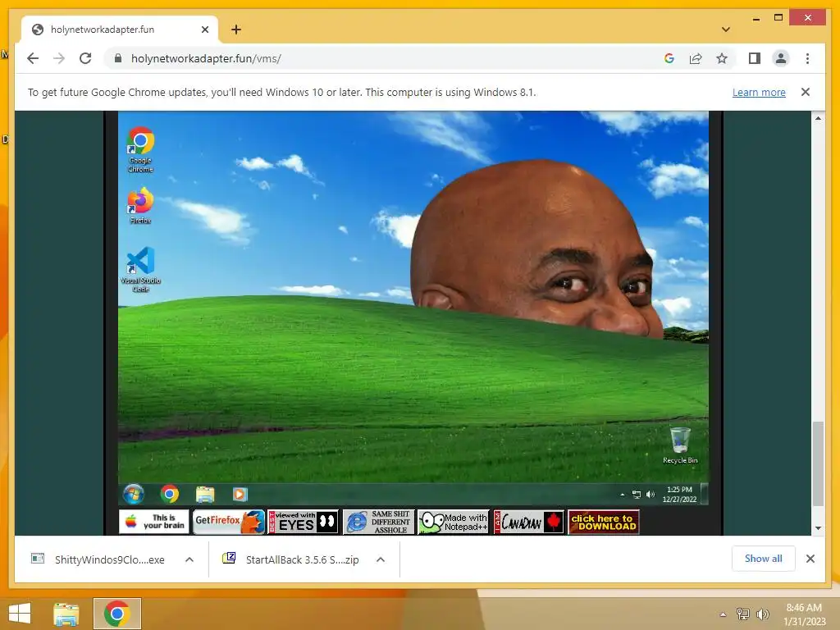Screen dimensions: 840x630
Task: Click the Google icon in the address bar
Action: pyautogui.click(x=669, y=58)
